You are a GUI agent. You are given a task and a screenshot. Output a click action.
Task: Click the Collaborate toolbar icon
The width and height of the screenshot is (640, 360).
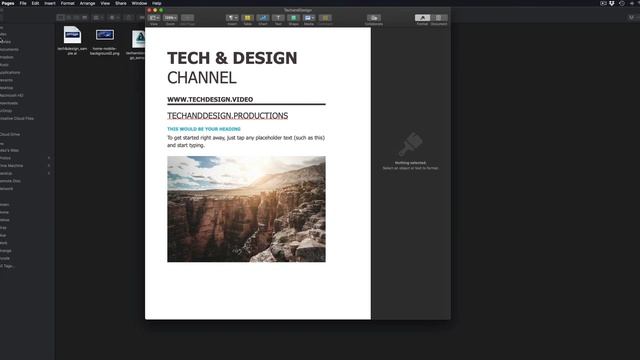[373, 18]
